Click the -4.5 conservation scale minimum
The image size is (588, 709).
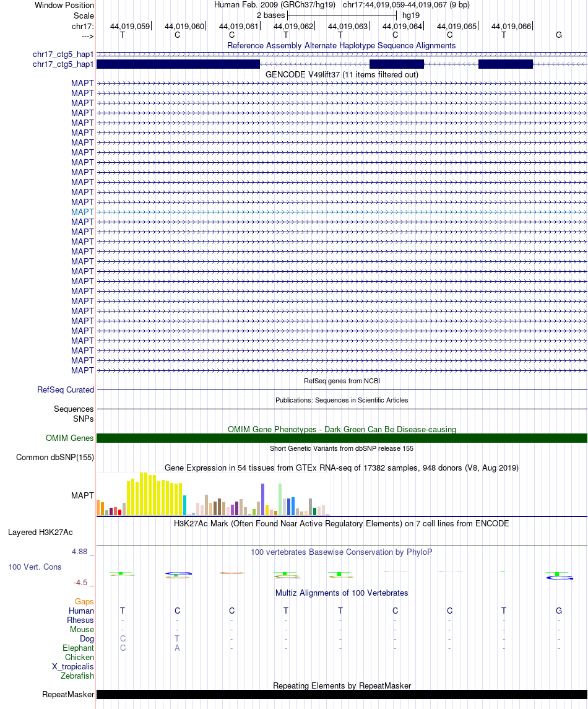(x=80, y=583)
